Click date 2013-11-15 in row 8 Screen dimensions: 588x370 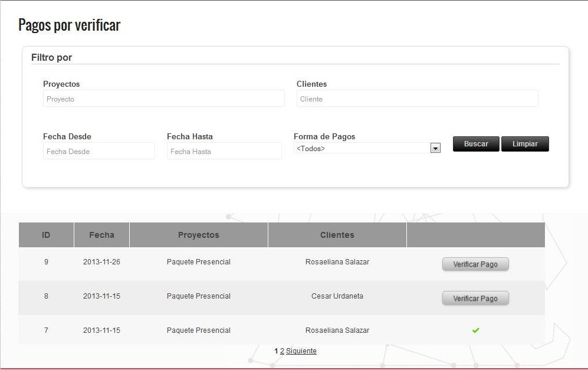pyautogui.click(x=101, y=296)
